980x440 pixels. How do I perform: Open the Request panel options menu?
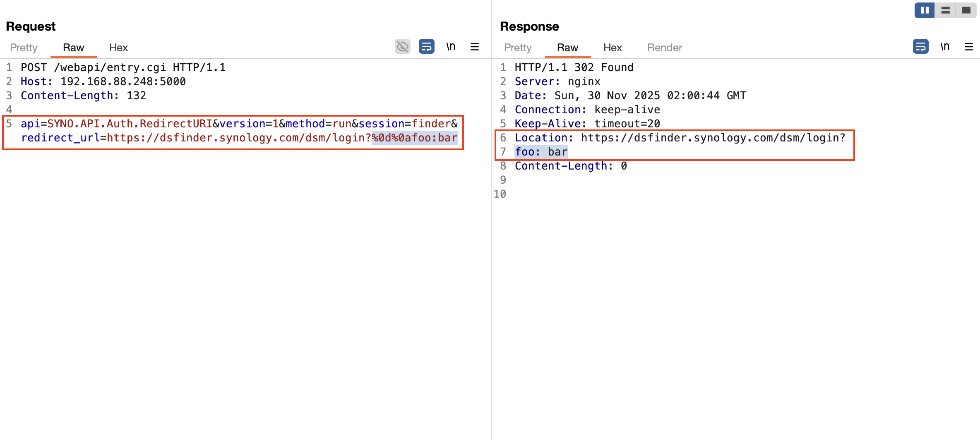(475, 47)
